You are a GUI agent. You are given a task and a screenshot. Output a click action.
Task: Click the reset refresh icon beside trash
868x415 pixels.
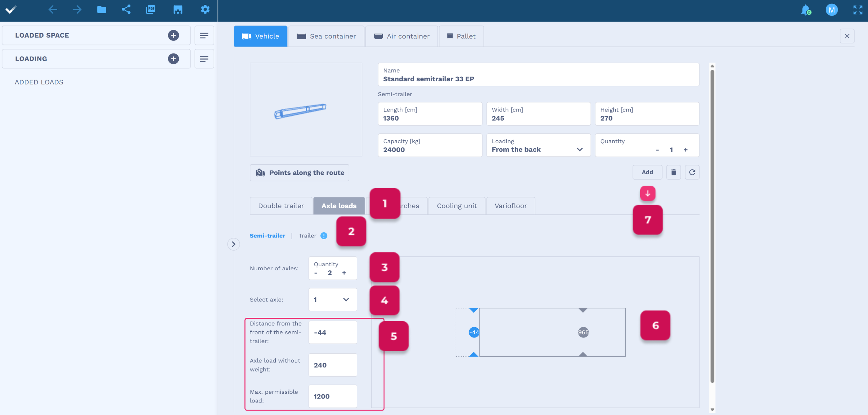(692, 172)
